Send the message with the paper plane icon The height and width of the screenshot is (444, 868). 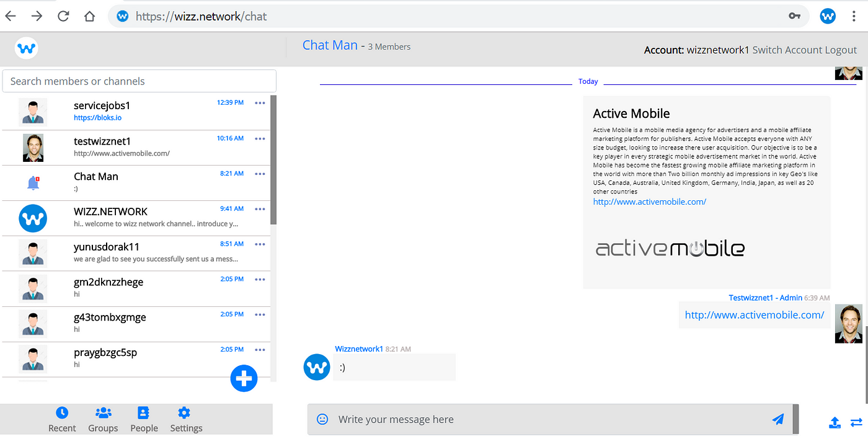(x=778, y=419)
